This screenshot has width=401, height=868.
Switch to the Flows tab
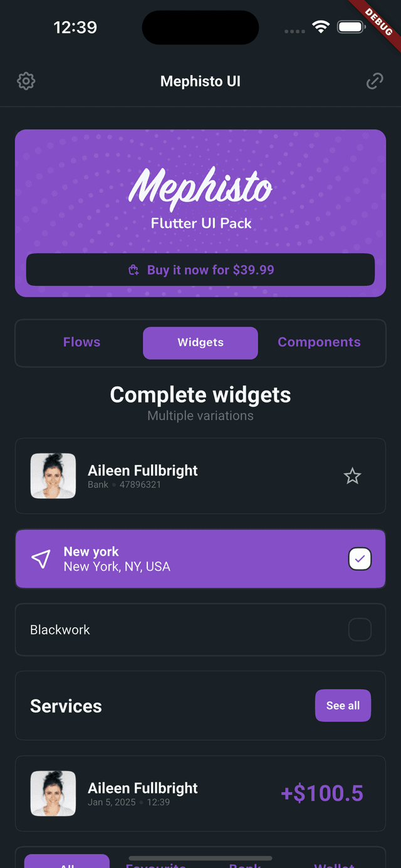point(82,342)
